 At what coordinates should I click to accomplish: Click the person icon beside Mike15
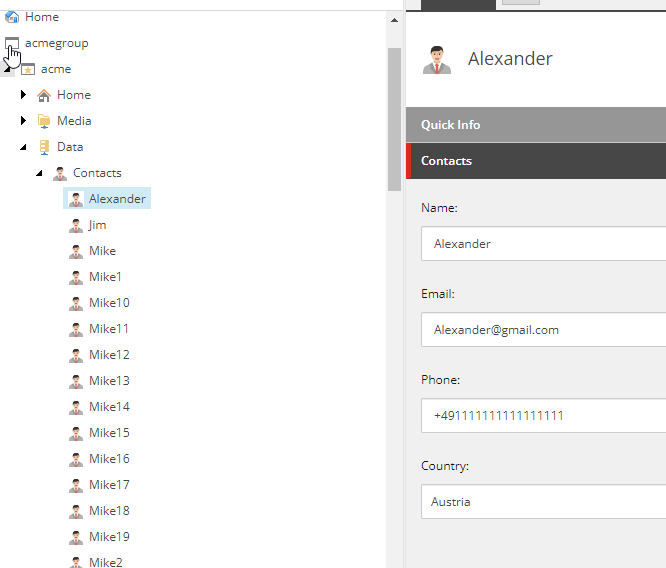click(x=76, y=433)
